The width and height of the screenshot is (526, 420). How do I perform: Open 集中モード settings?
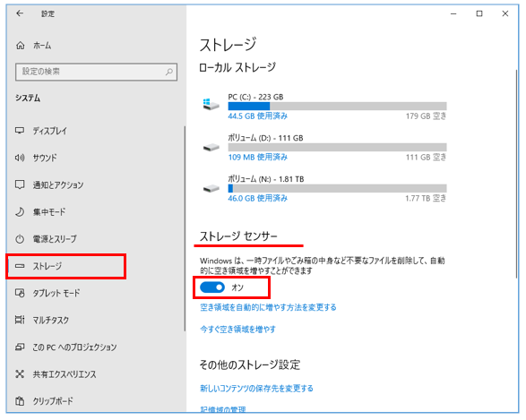click(x=49, y=212)
